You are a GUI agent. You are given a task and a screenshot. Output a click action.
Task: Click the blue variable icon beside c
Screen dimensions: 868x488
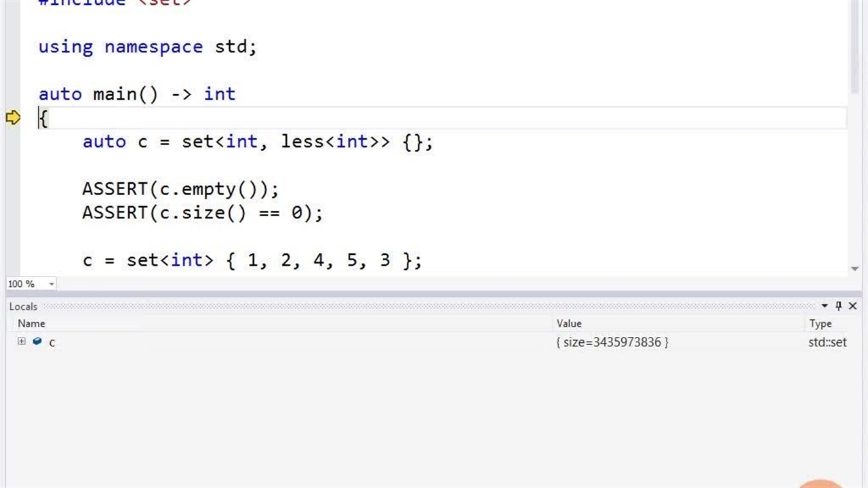(x=37, y=342)
